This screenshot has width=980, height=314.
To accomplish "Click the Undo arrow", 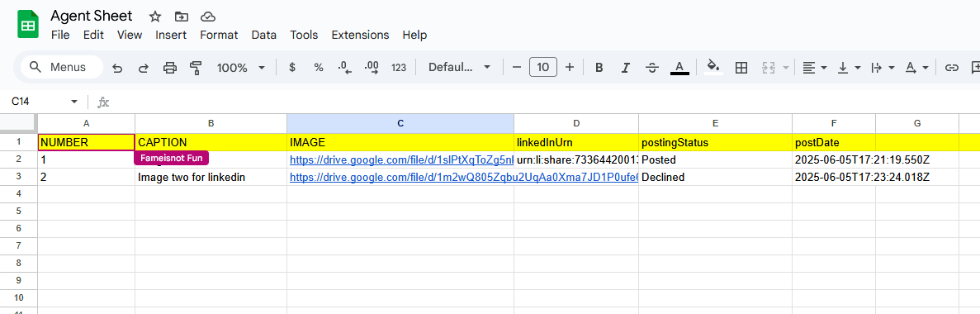I will (117, 68).
